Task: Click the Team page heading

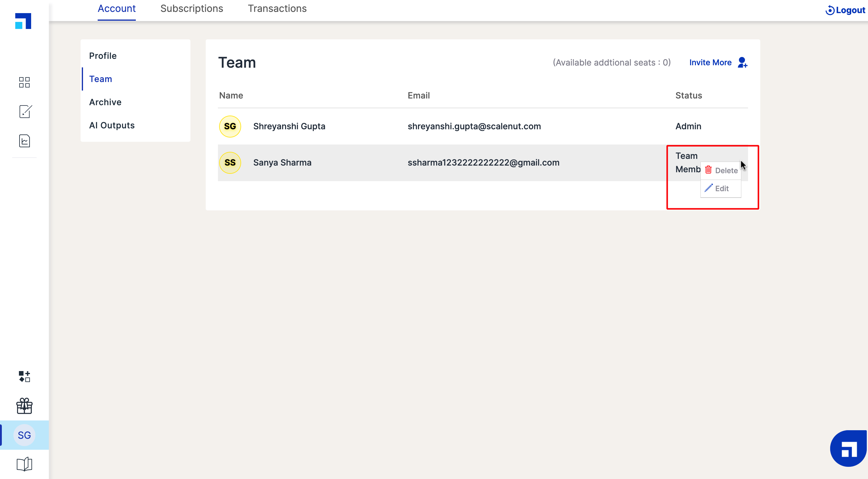Action: 237,63
